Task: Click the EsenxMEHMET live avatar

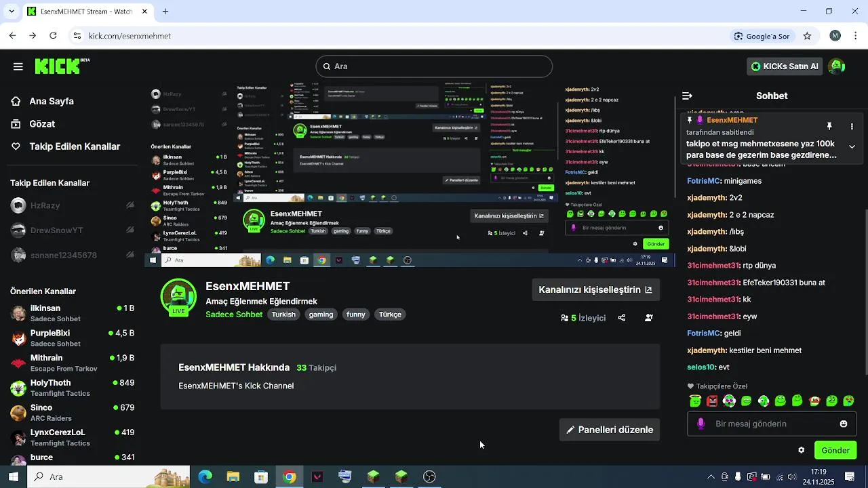Action: point(178,297)
